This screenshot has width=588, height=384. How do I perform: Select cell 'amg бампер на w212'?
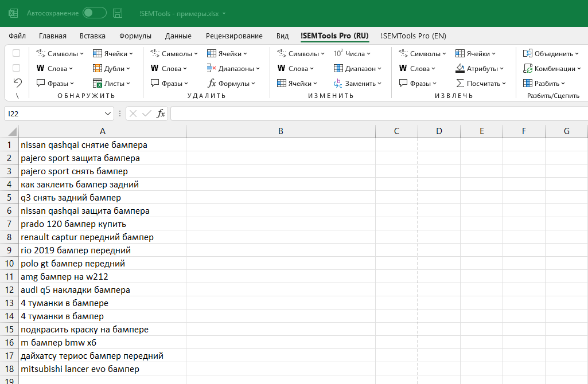pyautogui.click(x=102, y=277)
